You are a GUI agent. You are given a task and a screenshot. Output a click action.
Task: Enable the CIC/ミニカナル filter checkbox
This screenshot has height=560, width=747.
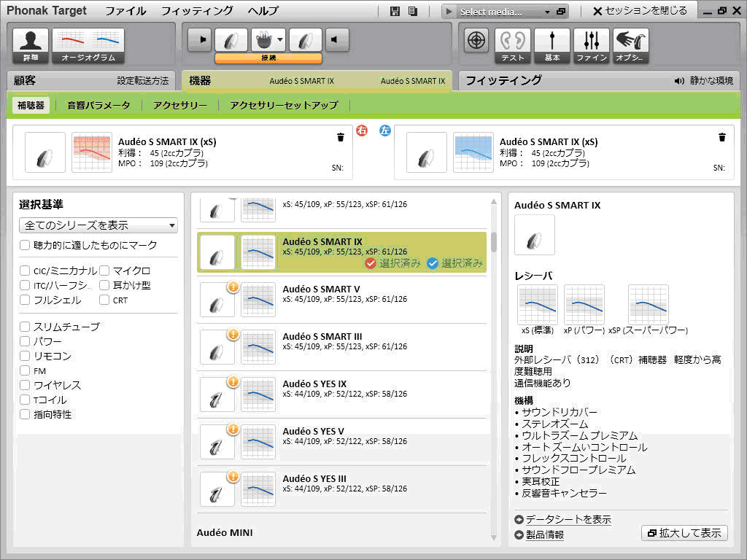pos(25,271)
